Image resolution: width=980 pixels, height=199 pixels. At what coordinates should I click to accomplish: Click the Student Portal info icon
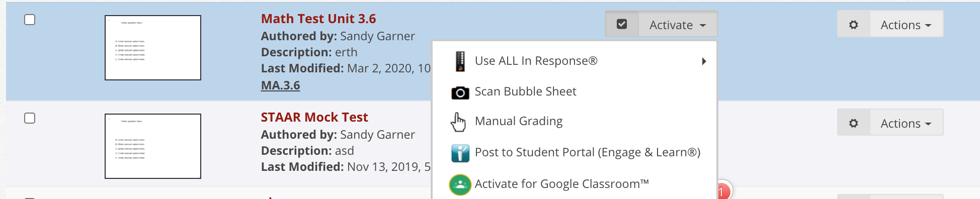(460, 153)
